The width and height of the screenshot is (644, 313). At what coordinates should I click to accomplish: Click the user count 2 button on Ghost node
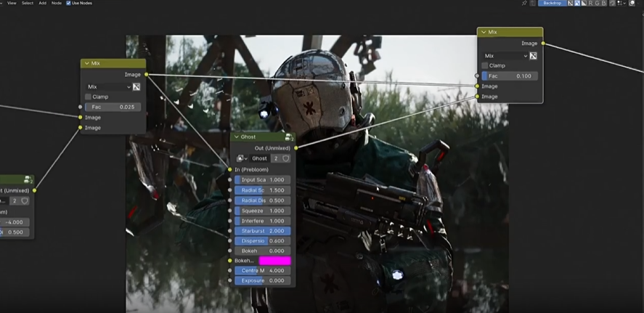tap(275, 158)
